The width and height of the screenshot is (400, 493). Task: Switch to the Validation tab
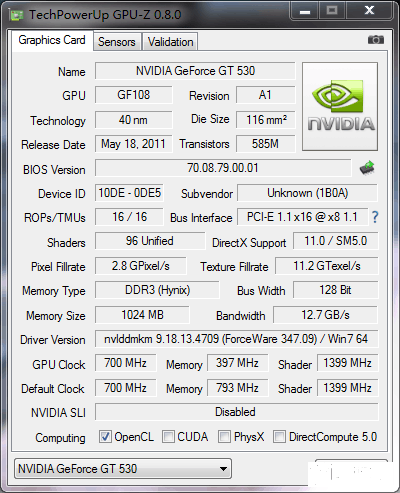tap(170, 42)
